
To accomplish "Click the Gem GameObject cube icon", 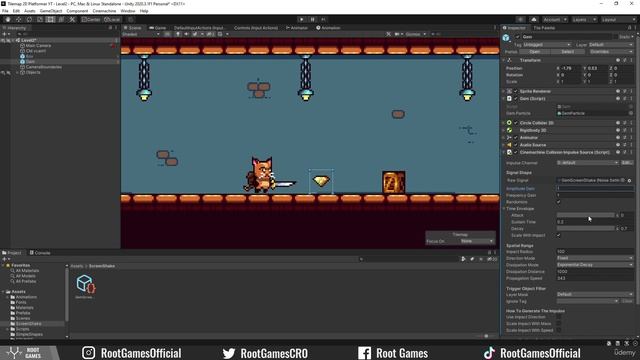I will pyautogui.click(x=506, y=38).
